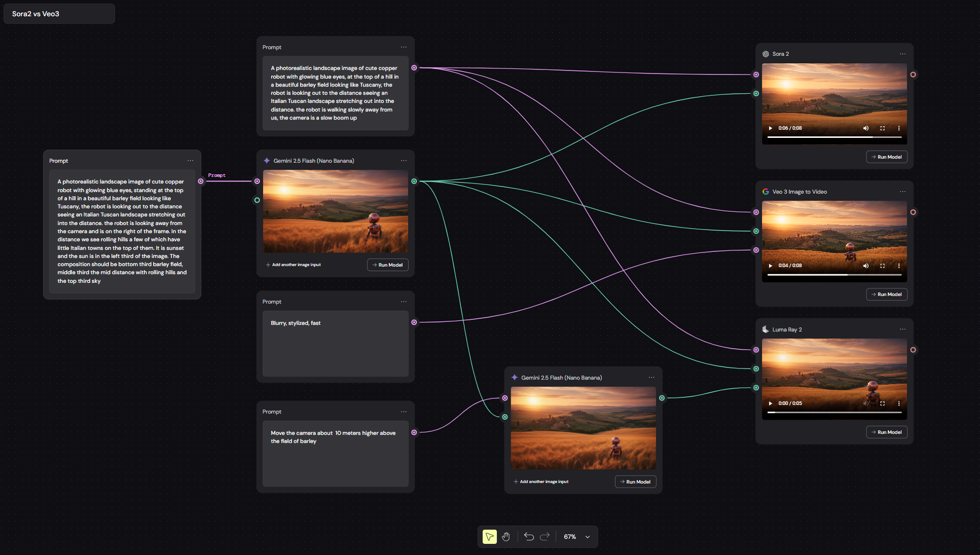Screen dimensions: 980x555
Task: Activate the cursor selection tool
Action: pyautogui.click(x=488, y=536)
